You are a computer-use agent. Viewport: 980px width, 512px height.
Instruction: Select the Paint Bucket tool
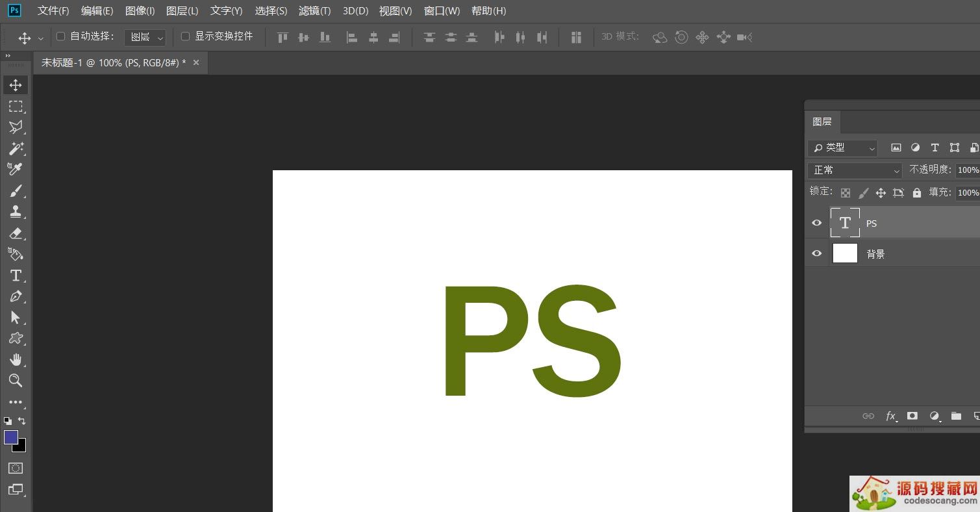click(x=16, y=254)
